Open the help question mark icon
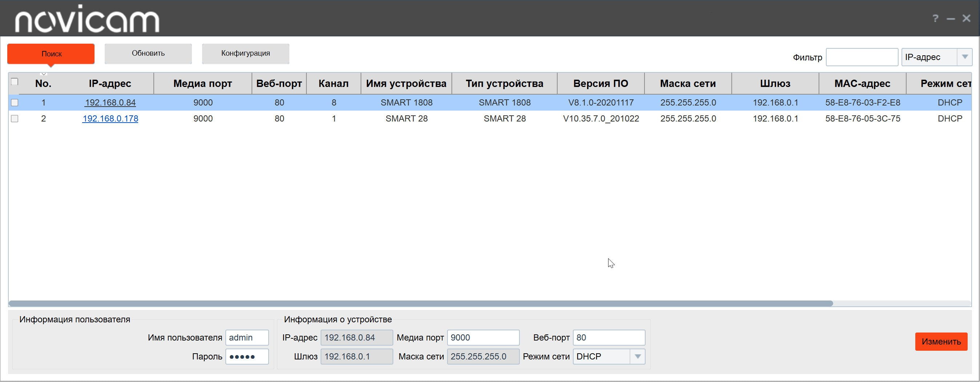This screenshot has width=980, height=382. 935,18
